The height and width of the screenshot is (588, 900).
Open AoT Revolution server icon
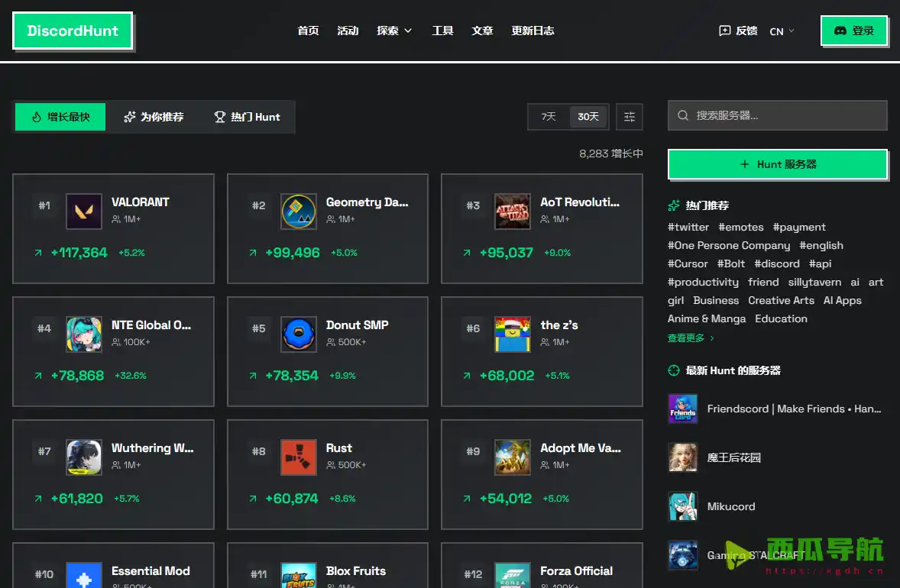[x=513, y=211]
